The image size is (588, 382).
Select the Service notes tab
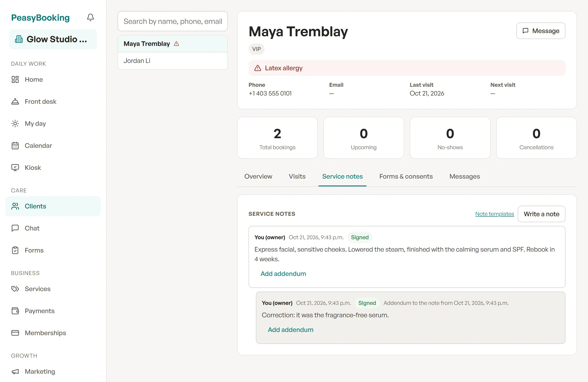[342, 176]
